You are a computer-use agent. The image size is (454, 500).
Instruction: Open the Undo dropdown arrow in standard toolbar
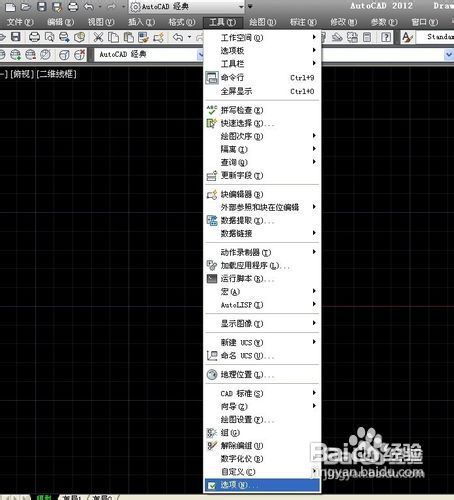pyautogui.click(x=189, y=37)
